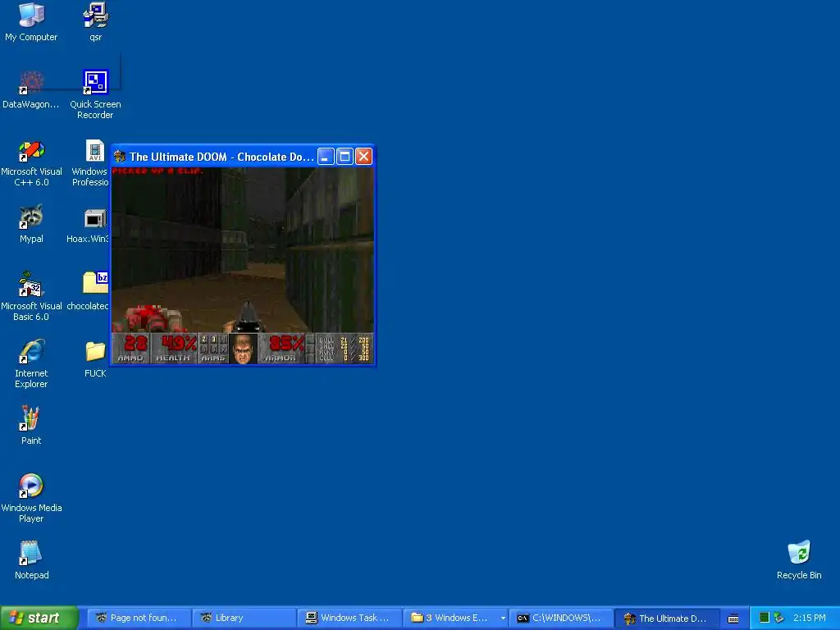Select the Paint desktop shortcut
Screen dimensions: 840x630
31,426
